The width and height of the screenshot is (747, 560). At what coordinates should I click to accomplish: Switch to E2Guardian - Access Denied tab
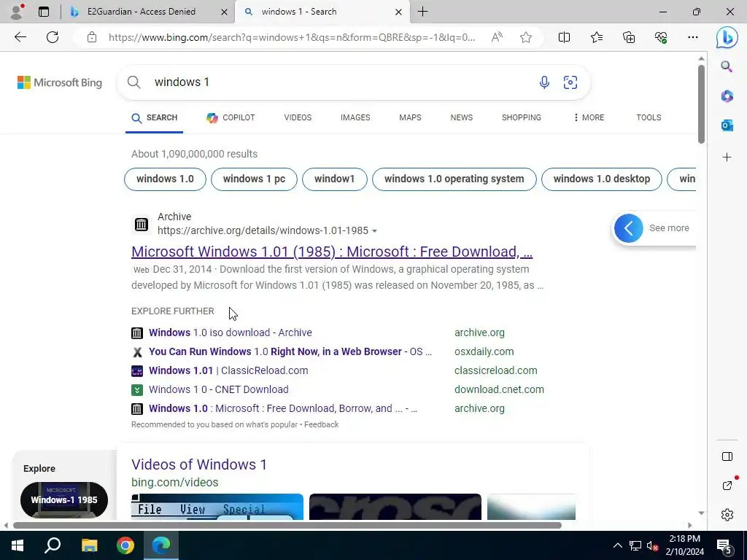point(141,12)
